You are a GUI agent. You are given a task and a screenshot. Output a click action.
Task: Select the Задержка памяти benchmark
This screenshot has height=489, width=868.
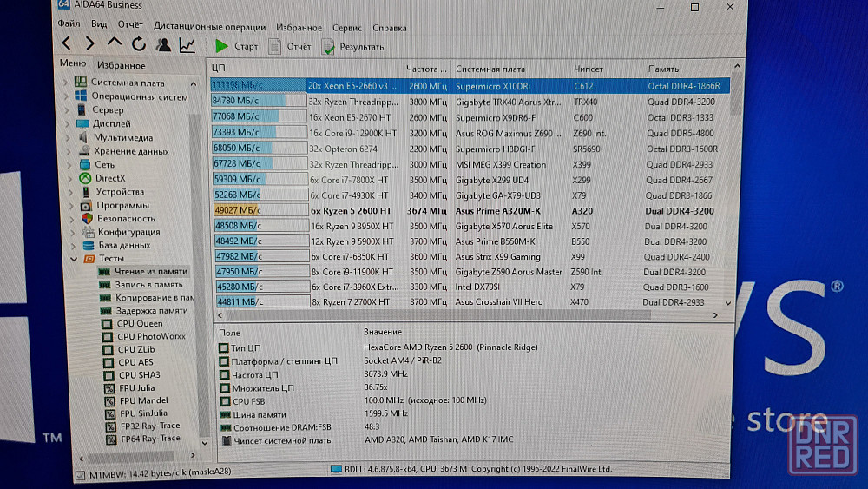coord(152,311)
